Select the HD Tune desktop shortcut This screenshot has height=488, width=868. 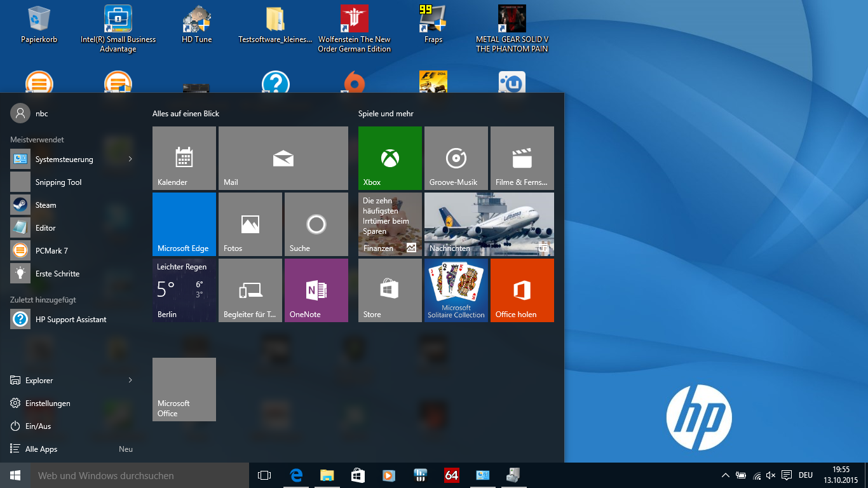[196, 25]
